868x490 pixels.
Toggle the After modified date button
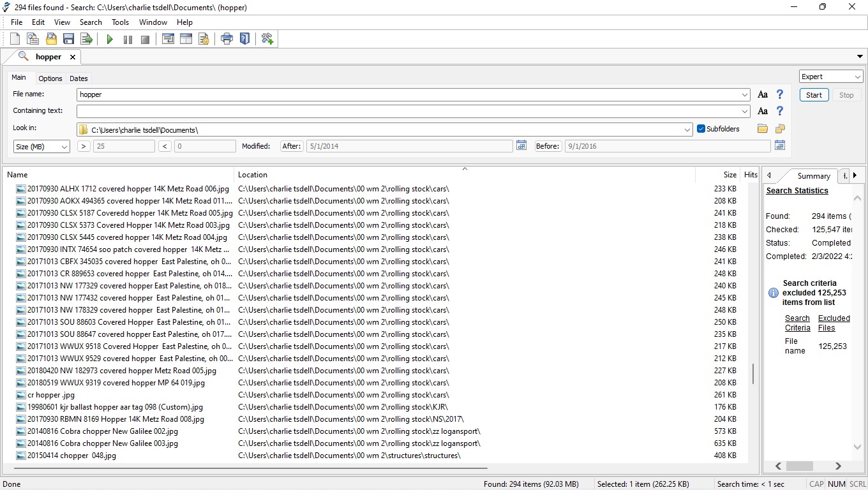tap(291, 146)
